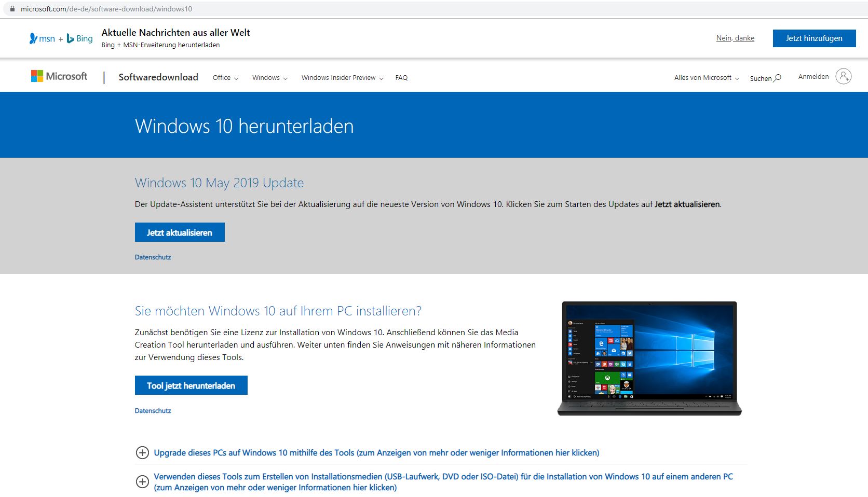Click the MSN butterfly logo
The width and height of the screenshot is (868, 497).
pyautogui.click(x=33, y=38)
